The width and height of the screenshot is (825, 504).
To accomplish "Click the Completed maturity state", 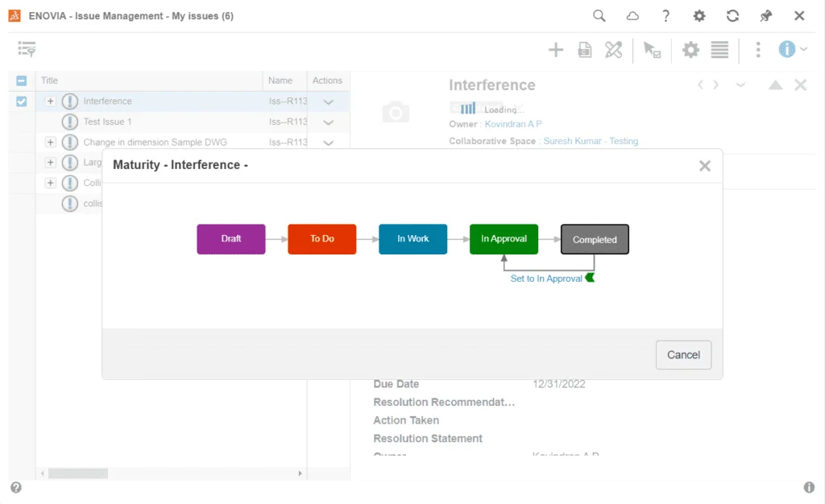I will [x=595, y=239].
